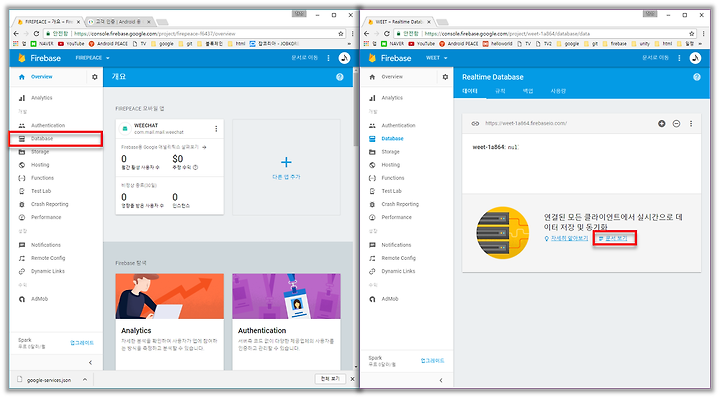Image resolution: width=720 pixels, height=398 pixels.
Task: Click show-all button in downloads bar
Action: (x=330, y=379)
